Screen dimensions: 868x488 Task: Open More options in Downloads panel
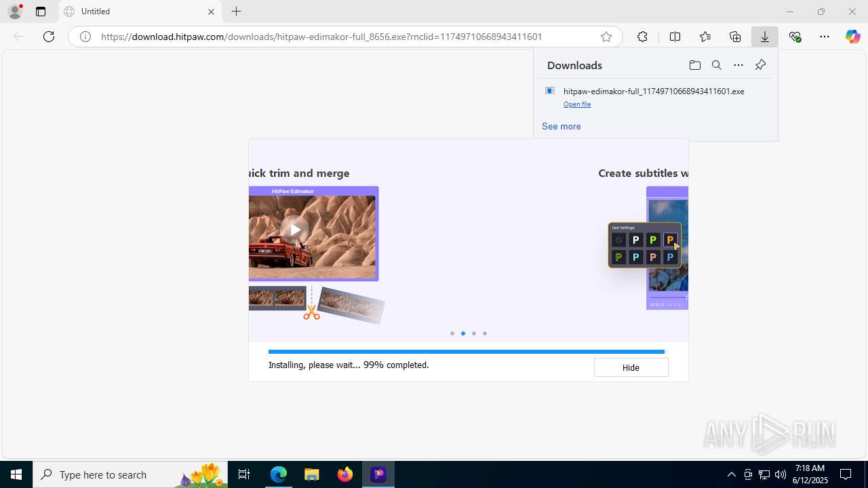(x=738, y=65)
